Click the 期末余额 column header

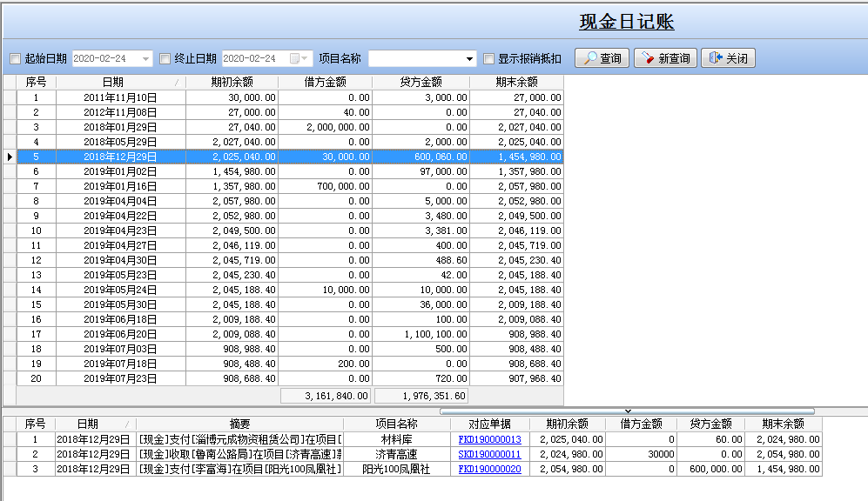(x=519, y=83)
